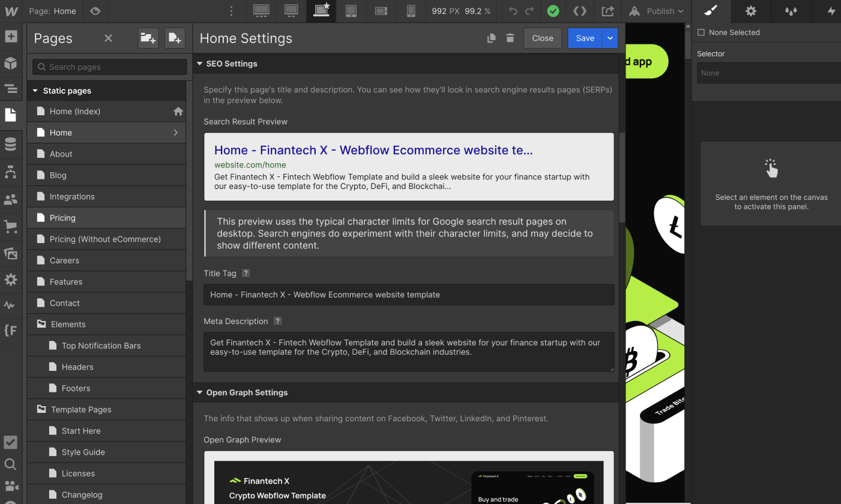Image resolution: width=841 pixels, height=504 pixels.
Task: Switch to the tablet breakpoint
Action: tap(351, 11)
